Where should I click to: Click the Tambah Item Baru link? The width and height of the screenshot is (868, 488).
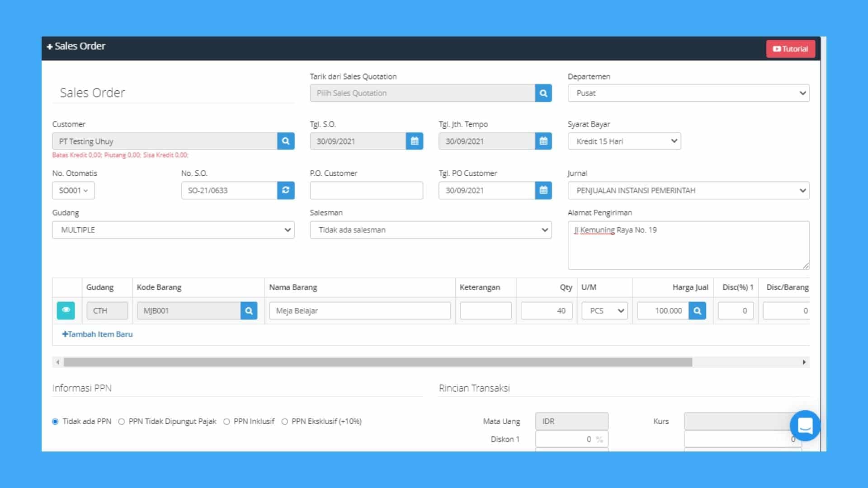pos(97,334)
